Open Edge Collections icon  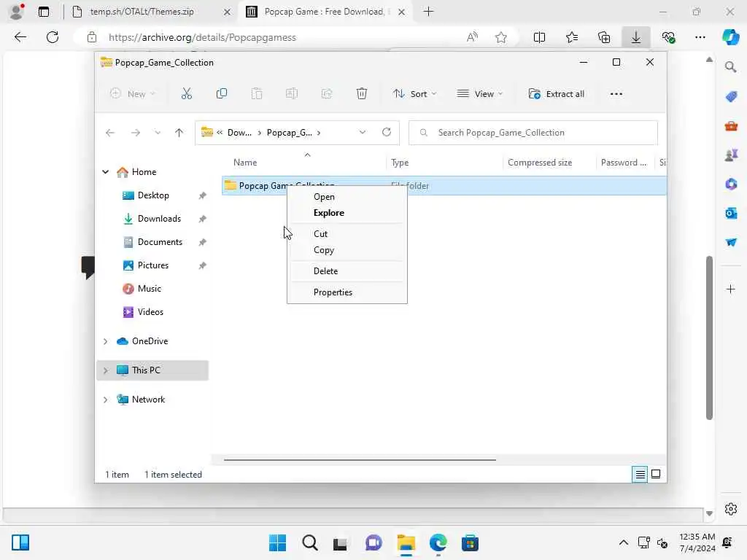(x=604, y=37)
